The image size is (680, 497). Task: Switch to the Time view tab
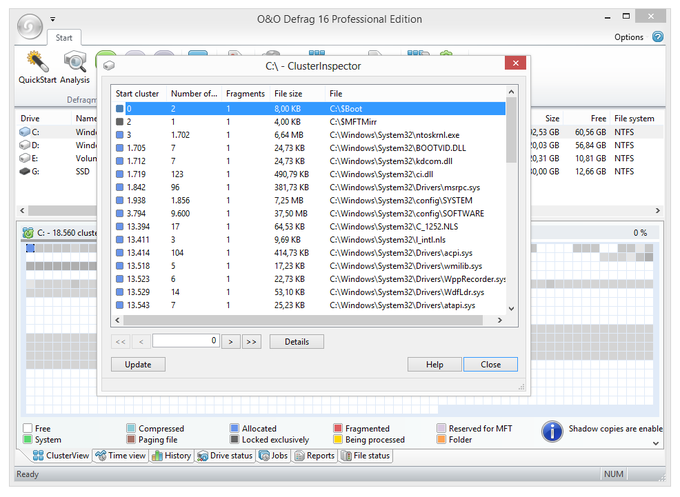tap(121, 455)
